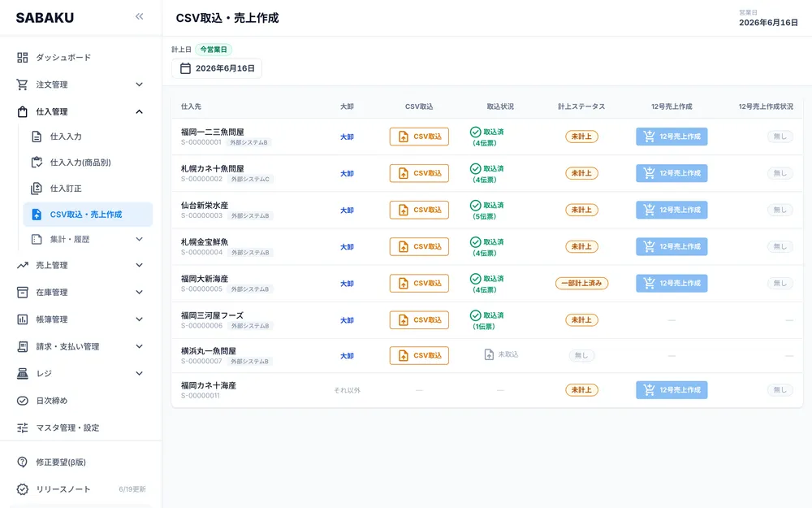Click the 修正要望(β版) question mark icon
Viewport: 812px width, 508px height.
tap(22, 462)
